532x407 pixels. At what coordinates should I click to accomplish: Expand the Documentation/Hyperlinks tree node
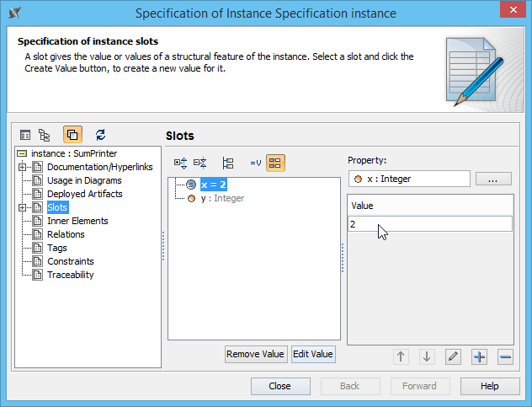(x=22, y=167)
